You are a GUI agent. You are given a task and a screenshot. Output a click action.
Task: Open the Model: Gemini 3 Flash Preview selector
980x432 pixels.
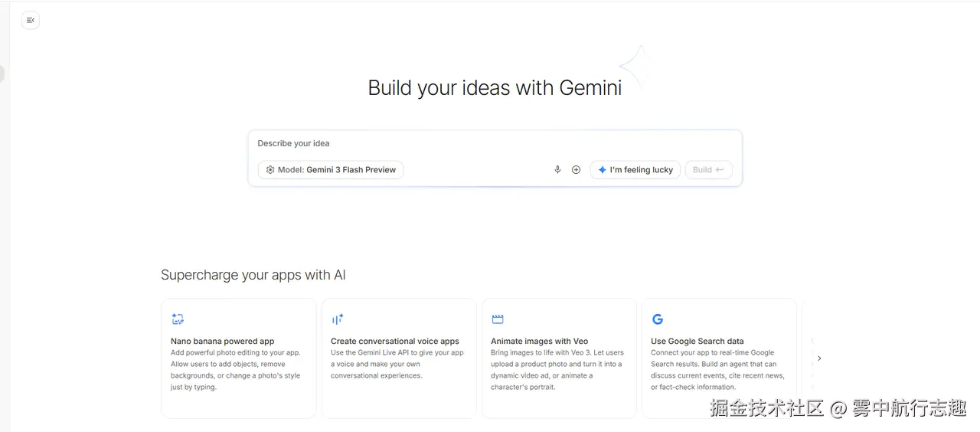click(331, 170)
